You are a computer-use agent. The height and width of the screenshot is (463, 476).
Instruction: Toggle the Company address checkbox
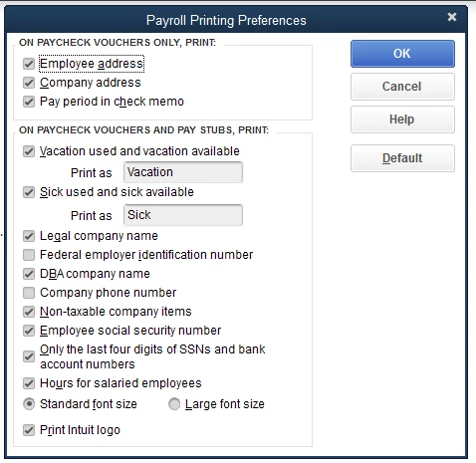tap(29, 83)
